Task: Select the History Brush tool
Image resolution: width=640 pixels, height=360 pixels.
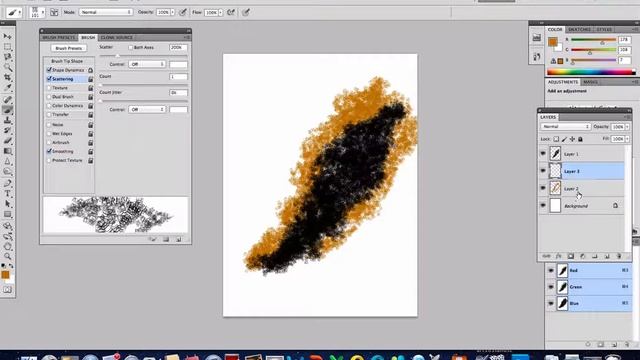Action: (x=7, y=130)
